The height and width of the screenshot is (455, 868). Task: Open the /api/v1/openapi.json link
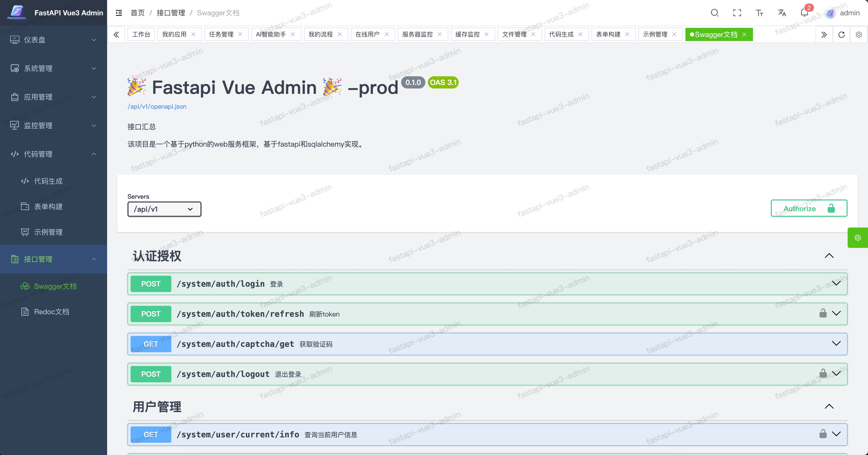(157, 107)
